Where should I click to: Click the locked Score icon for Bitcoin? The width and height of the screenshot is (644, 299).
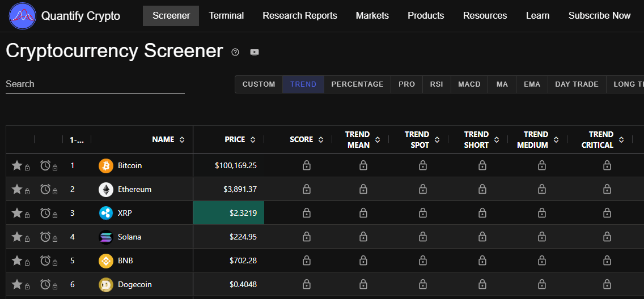pyautogui.click(x=306, y=166)
